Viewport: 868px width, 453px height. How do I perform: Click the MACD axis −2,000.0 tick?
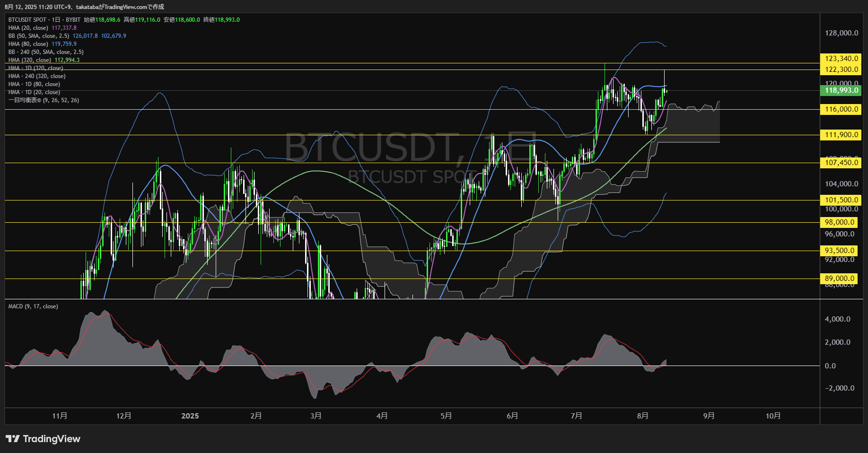840,388
